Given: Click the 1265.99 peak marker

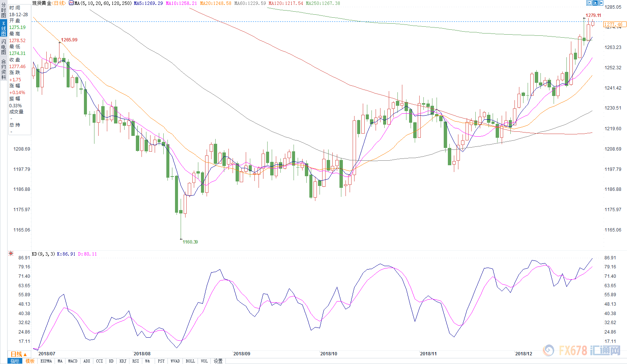Looking at the screenshot, I should click(69, 40).
